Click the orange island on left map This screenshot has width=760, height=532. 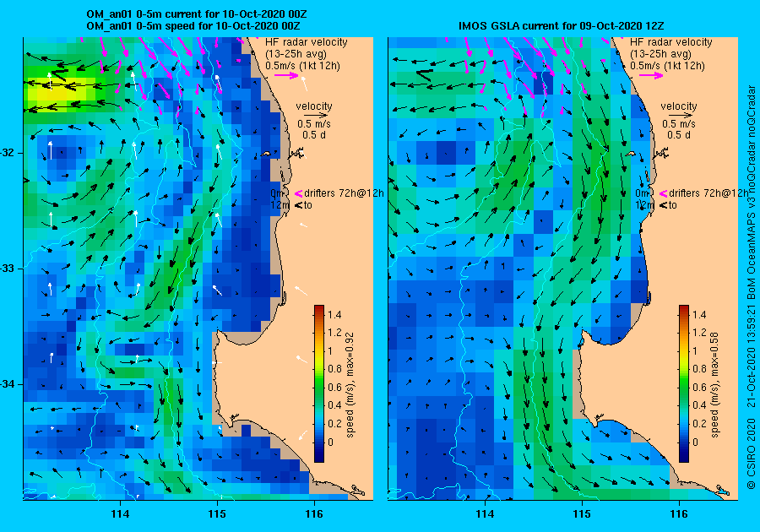[266, 154]
